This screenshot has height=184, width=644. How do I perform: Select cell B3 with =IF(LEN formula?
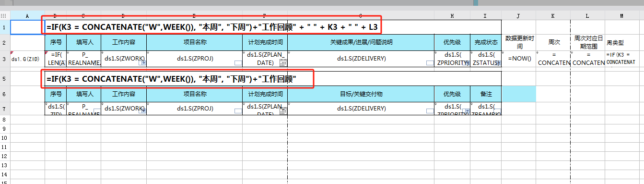[x=56, y=59]
